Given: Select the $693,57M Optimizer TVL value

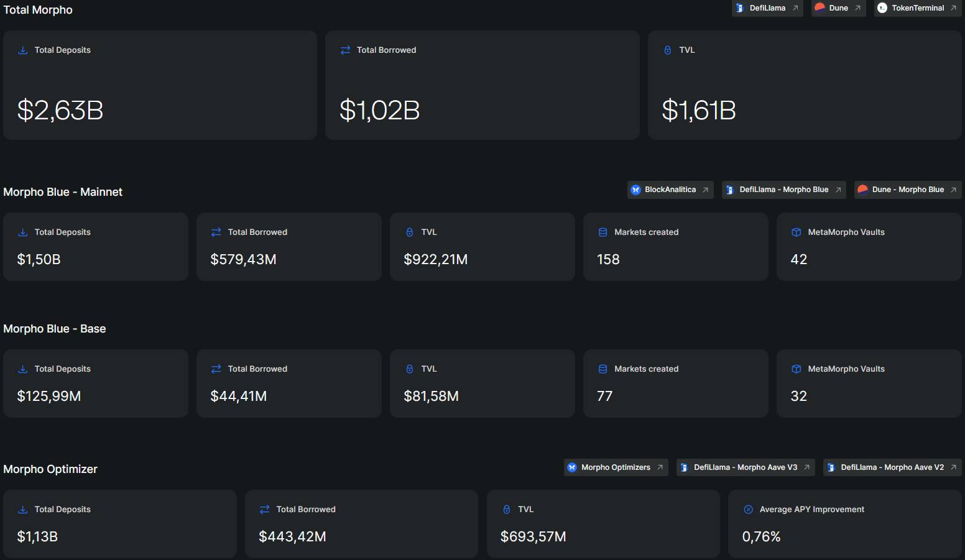Looking at the screenshot, I should pyautogui.click(x=533, y=537).
